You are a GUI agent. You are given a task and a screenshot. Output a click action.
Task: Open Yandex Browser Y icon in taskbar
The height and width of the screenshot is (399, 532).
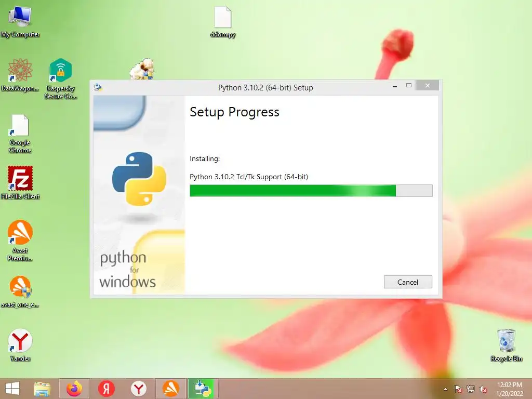[138, 389]
